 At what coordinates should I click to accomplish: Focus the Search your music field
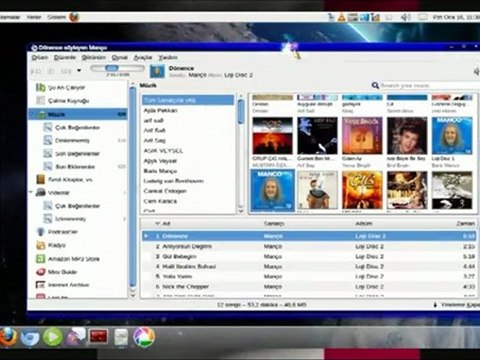point(430,86)
